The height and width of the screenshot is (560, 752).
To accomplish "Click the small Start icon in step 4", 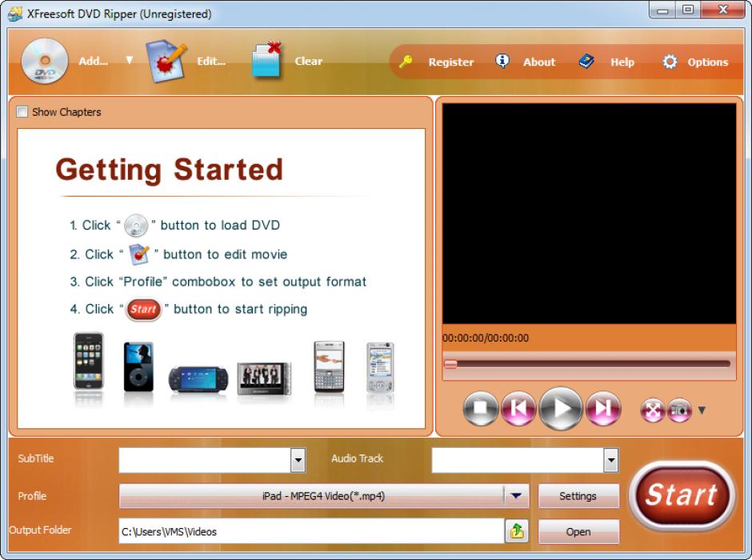I will [x=143, y=310].
